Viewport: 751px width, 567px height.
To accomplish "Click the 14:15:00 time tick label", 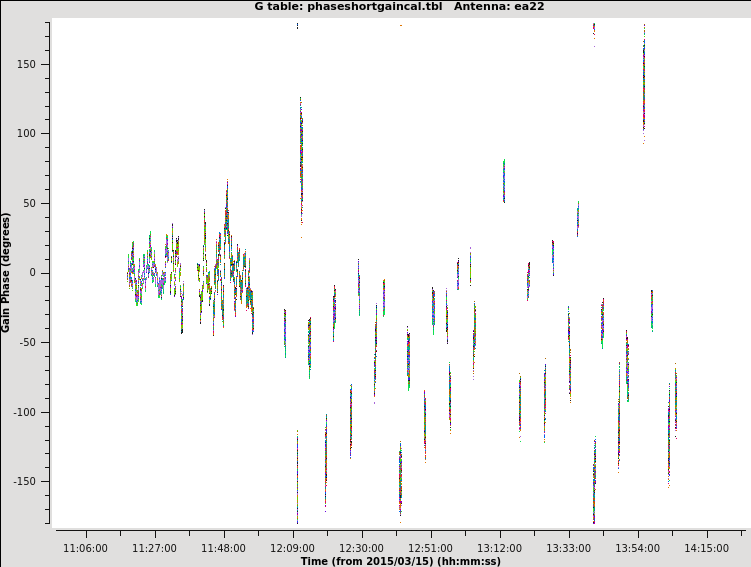I will (706, 548).
